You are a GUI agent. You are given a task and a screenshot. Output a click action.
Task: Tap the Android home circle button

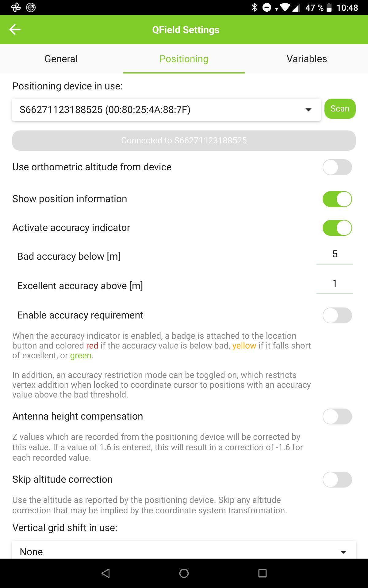pyautogui.click(x=184, y=573)
